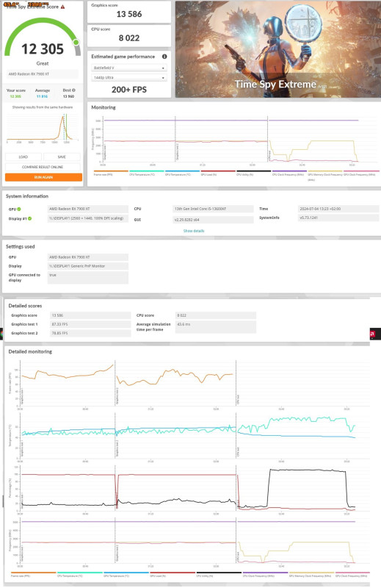
Task: Toggle GPU Temperature in the Monitoring legend
Action: 182,173
